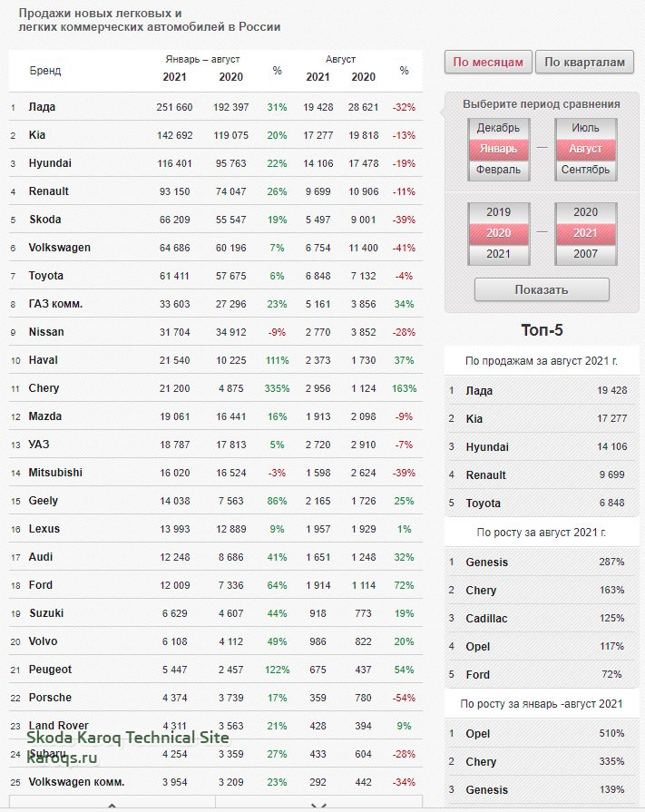
Task: Choose 2007 in end year picker
Action: (585, 254)
